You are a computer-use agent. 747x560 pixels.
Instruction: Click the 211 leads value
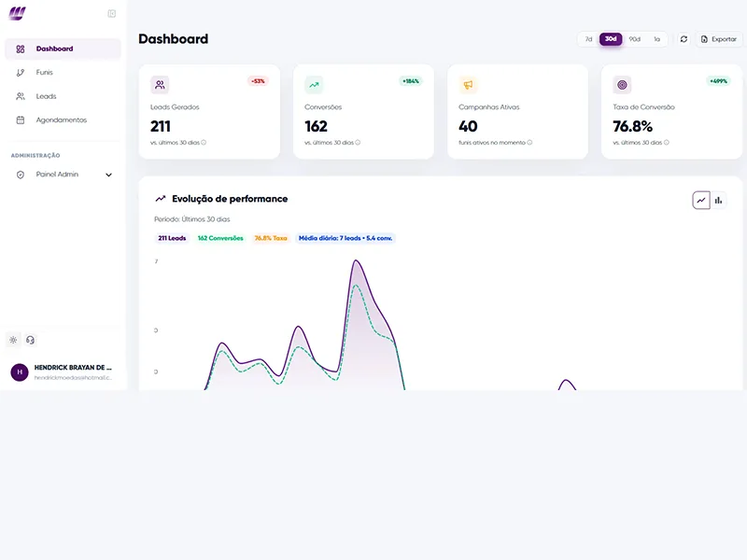click(x=161, y=126)
